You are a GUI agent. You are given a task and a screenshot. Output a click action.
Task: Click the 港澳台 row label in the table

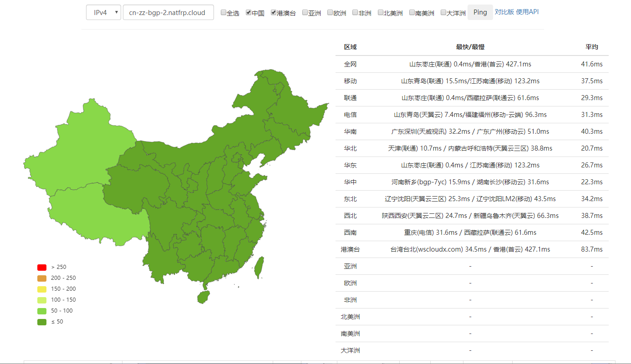click(x=351, y=249)
